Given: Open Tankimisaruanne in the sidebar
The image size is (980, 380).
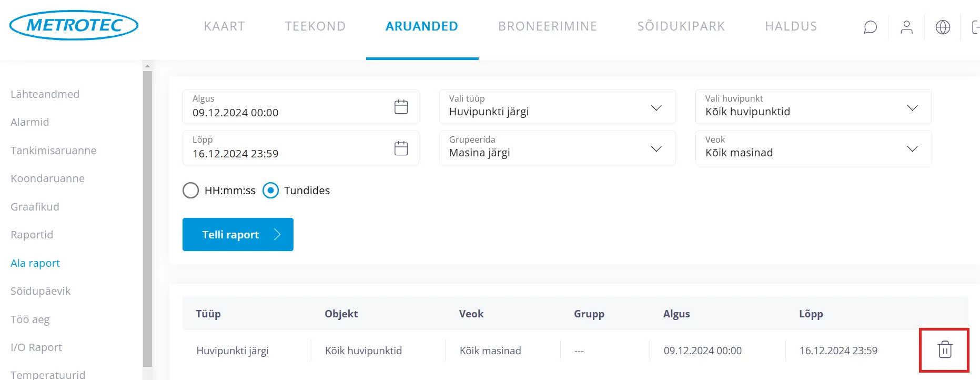Looking at the screenshot, I should [x=54, y=151].
